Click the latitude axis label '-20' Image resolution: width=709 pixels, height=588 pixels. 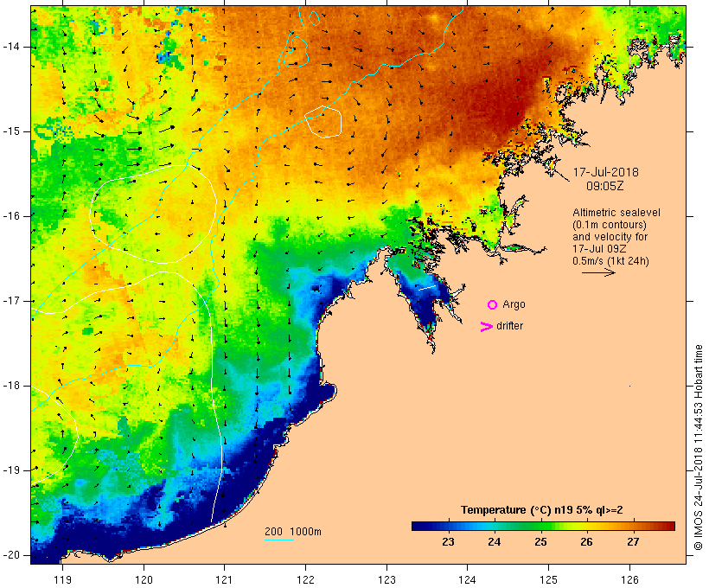11,555
